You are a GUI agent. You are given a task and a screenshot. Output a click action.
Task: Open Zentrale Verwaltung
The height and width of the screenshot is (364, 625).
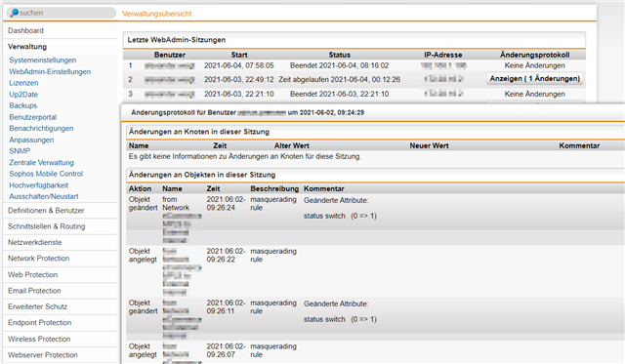tap(41, 163)
